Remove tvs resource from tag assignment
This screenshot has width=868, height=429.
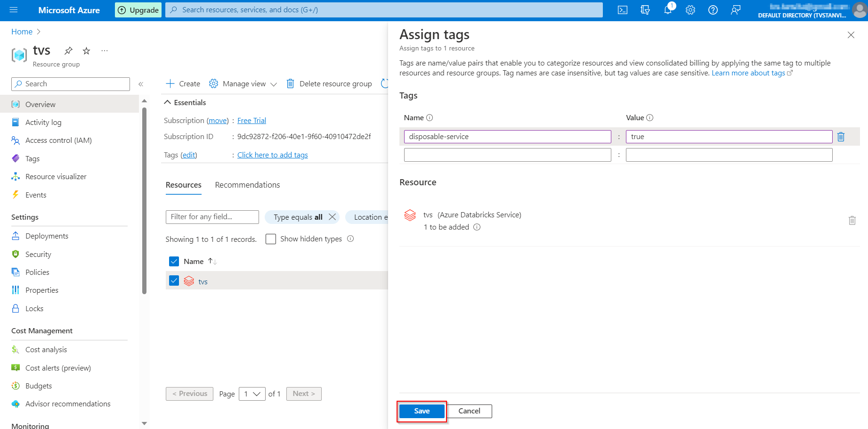(x=852, y=220)
